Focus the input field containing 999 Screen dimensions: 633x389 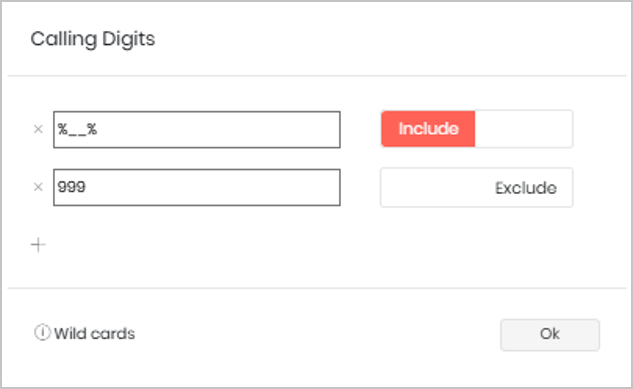click(x=197, y=187)
